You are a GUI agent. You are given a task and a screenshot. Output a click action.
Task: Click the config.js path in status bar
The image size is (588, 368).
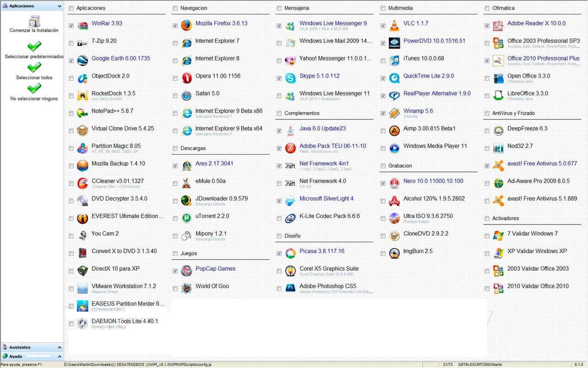pos(138,365)
